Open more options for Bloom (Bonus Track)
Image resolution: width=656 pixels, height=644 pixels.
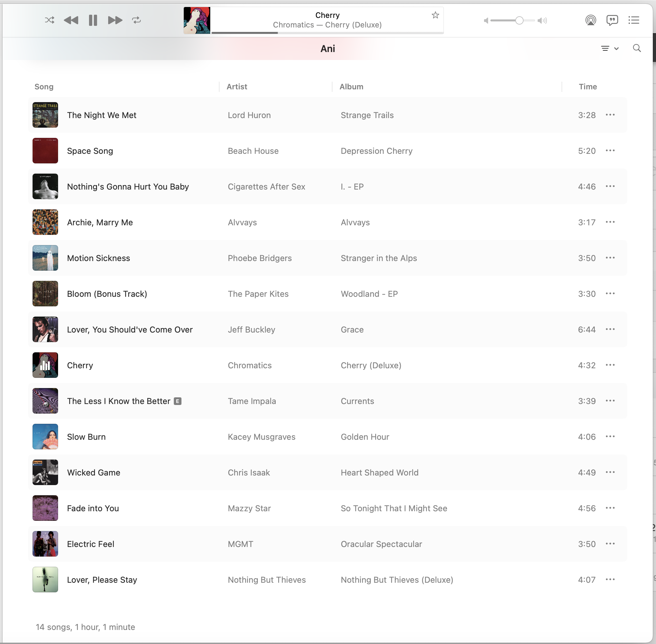coord(610,294)
